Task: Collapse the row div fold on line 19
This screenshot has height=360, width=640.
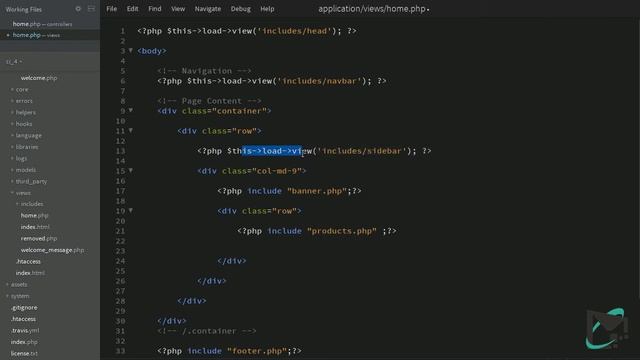Action: click(x=131, y=210)
